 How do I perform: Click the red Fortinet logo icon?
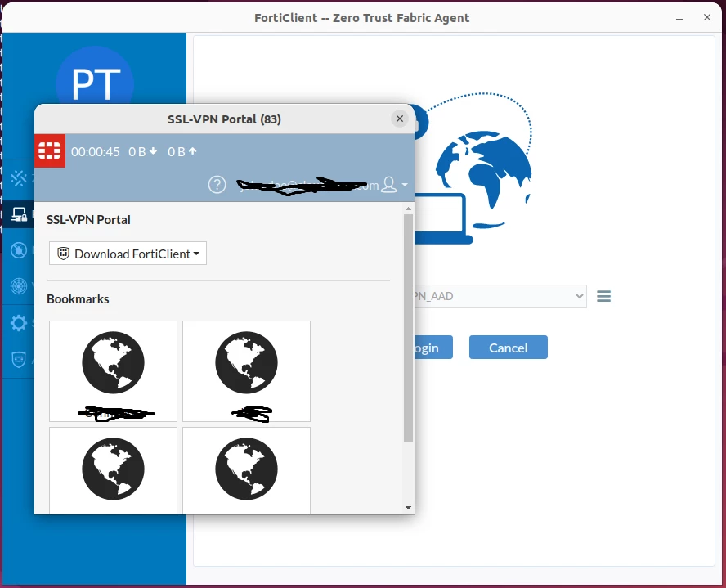click(50, 151)
